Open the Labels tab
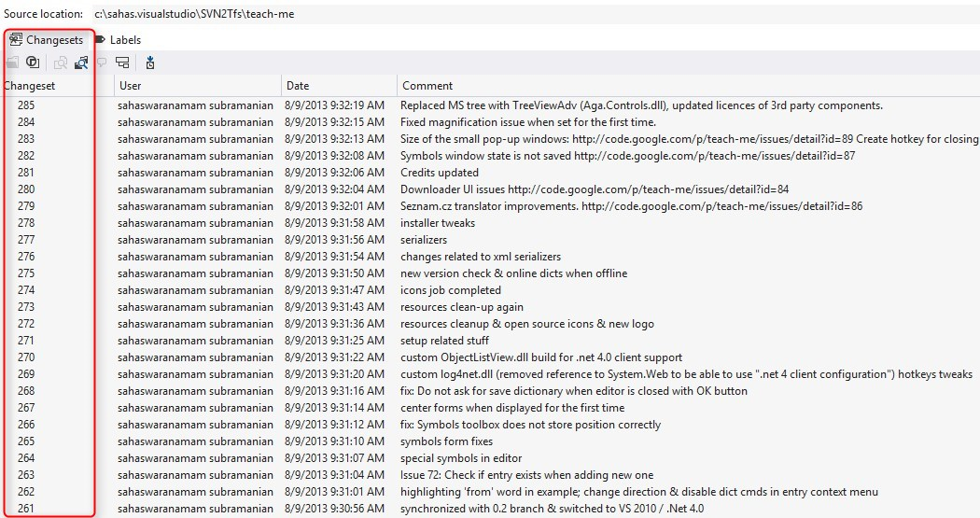This screenshot has width=980, height=518. tap(118, 40)
